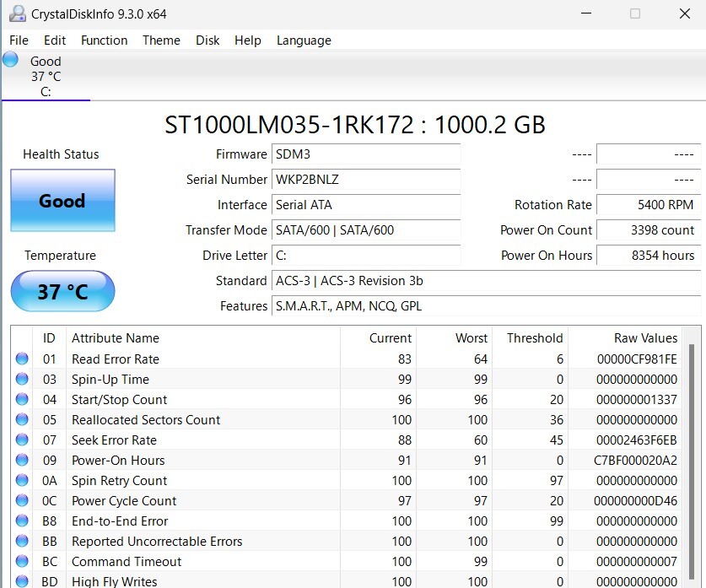The image size is (706, 588).
Task: Open the Theme menu
Action: [161, 40]
